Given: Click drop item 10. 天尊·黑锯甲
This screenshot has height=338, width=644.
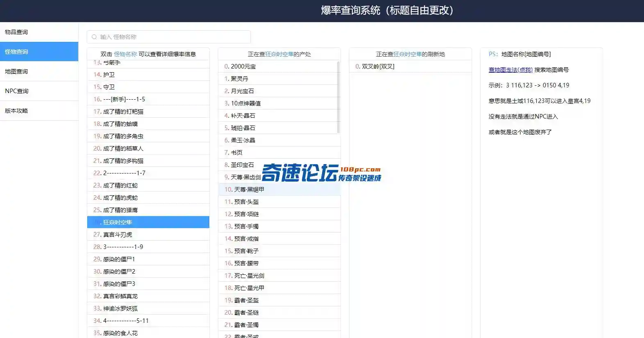Looking at the screenshot, I should [x=279, y=190].
